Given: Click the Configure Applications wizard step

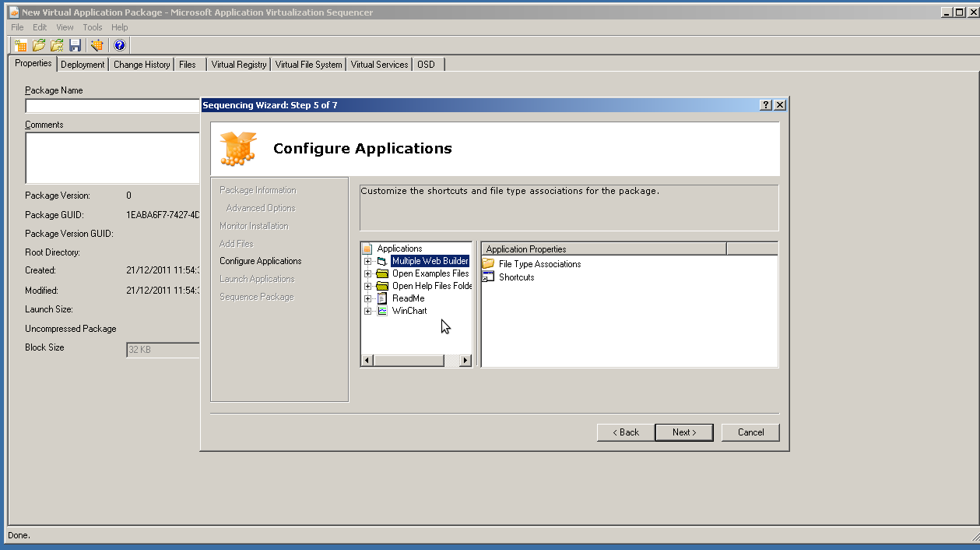Looking at the screenshot, I should (x=261, y=261).
